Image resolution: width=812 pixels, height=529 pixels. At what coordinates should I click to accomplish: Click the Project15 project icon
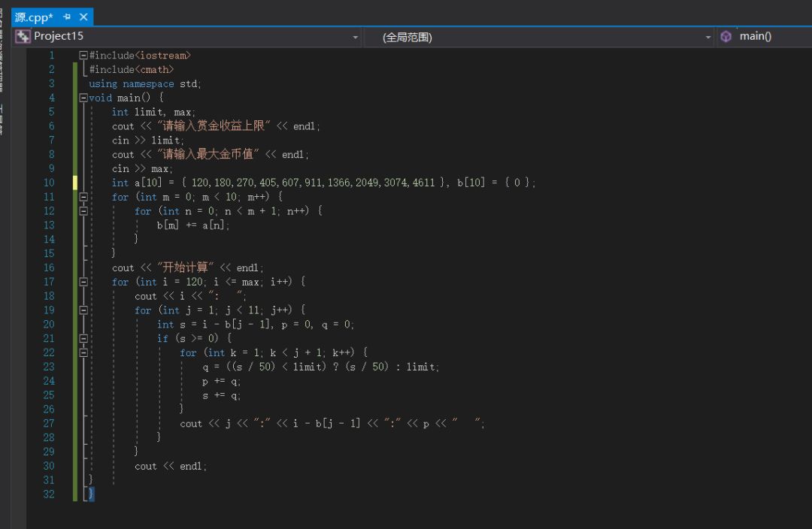point(23,36)
